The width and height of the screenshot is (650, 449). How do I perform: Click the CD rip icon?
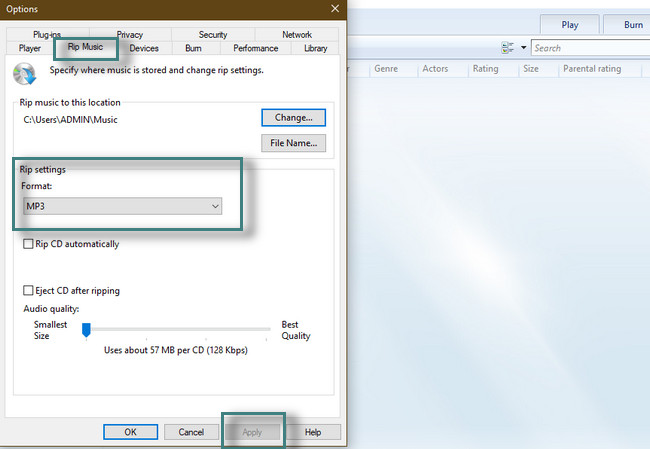[x=24, y=74]
